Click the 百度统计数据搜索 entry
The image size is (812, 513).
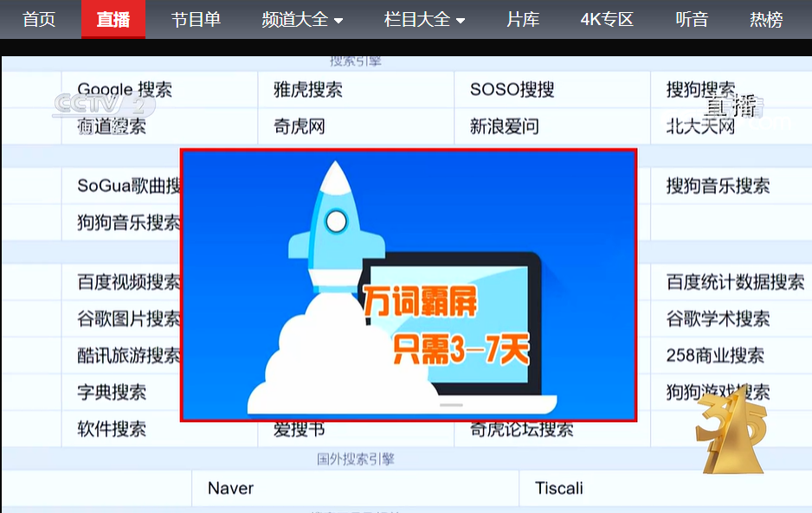click(x=735, y=282)
